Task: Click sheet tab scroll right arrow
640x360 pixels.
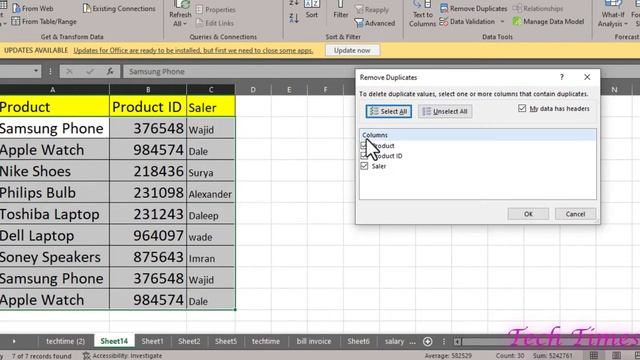Action: (x=14, y=341)
